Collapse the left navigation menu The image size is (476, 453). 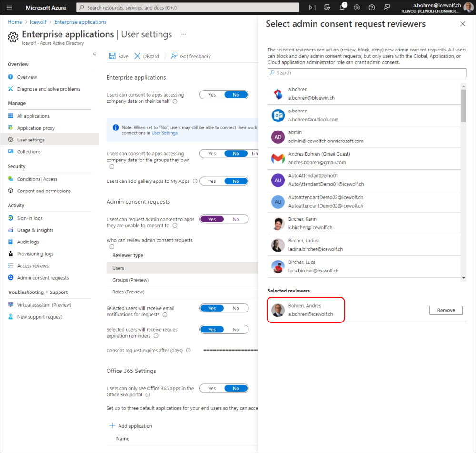(x=94, y=54)
